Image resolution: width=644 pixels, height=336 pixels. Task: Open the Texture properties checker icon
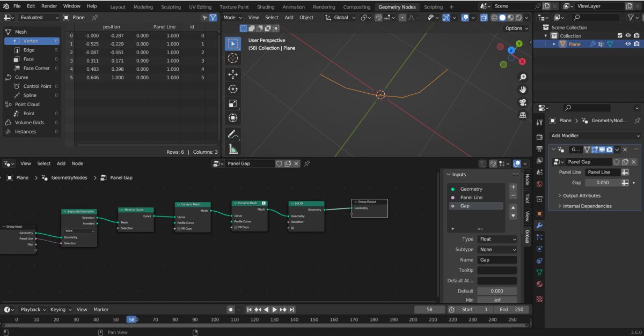[539, 298]
